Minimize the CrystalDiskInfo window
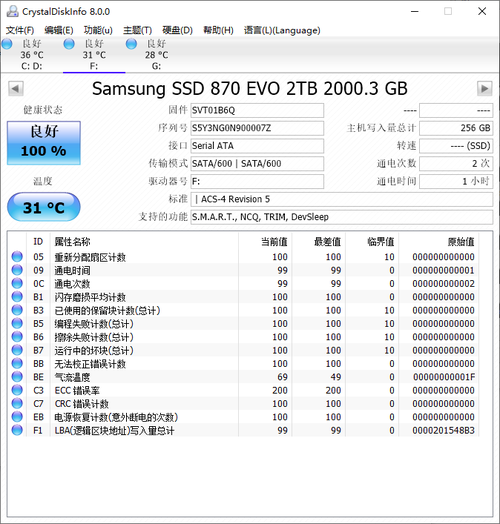This screenshot has width=500, height=524. pos(415,11)
